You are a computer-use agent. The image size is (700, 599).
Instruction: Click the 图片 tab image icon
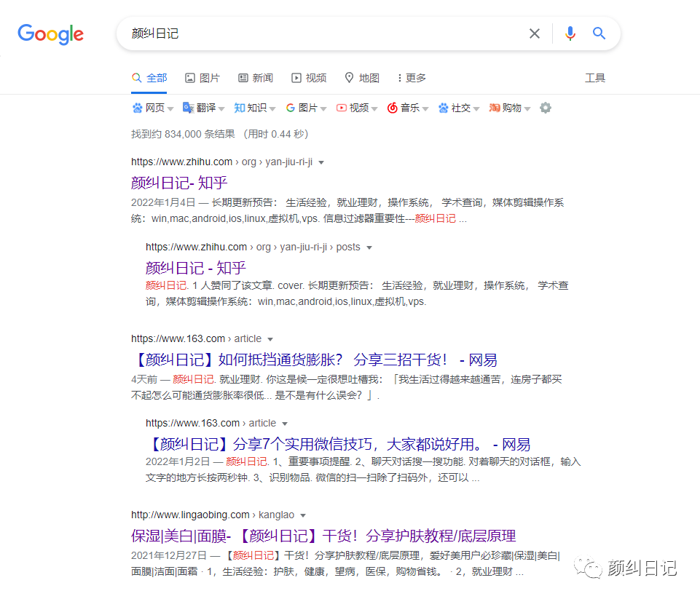(x=190, y=78)
